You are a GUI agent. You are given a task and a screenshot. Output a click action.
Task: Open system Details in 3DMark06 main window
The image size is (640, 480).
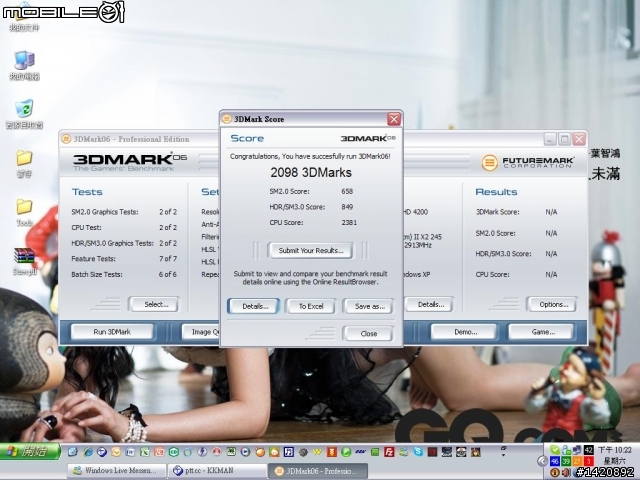coord(429,304)
